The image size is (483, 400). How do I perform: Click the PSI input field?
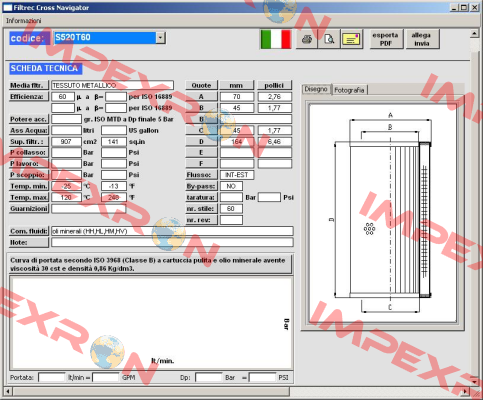click(263, 377)
